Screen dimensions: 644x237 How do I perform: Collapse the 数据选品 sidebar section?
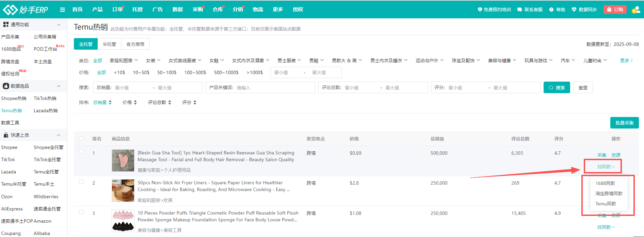(59, 86)
